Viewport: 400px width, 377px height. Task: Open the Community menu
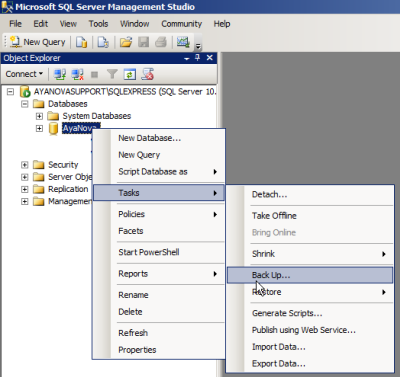pos(182,24)
